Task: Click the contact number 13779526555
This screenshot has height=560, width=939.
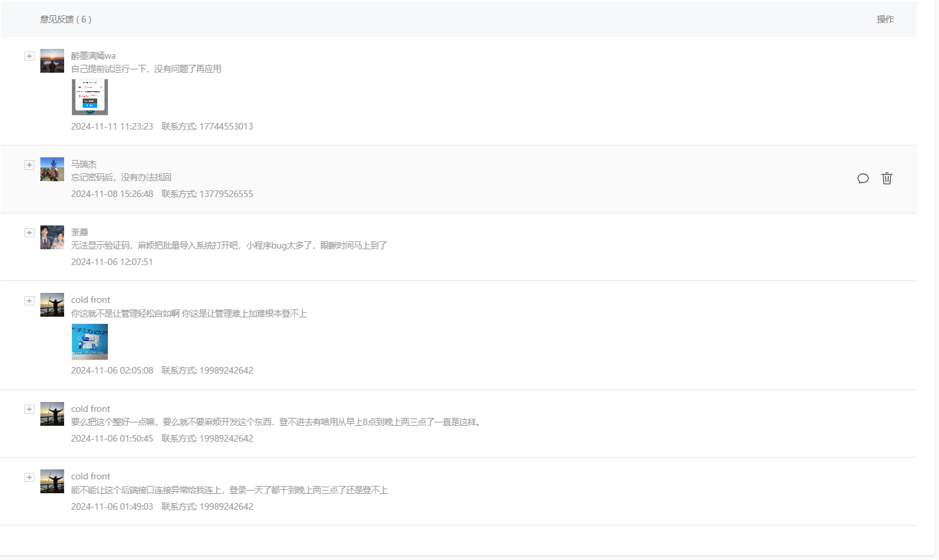Action: 226,194
